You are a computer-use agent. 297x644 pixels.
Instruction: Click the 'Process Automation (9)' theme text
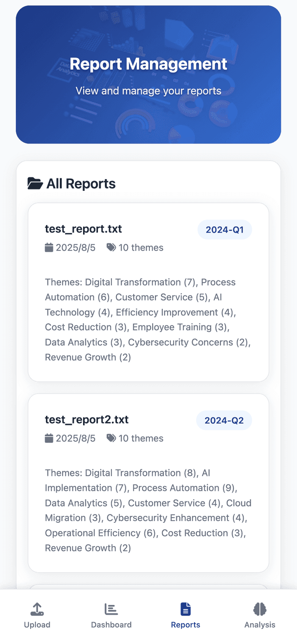click(x=183, y=488)
